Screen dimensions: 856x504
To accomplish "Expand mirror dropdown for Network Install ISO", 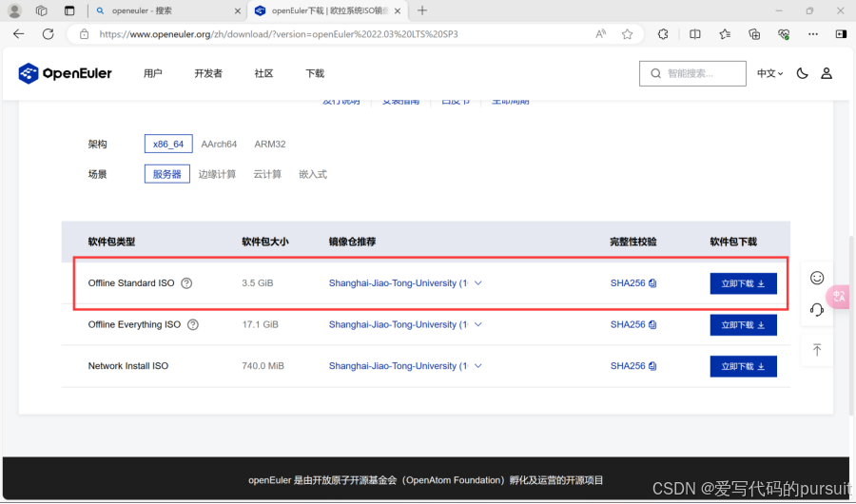I will [x=478, y=366].
